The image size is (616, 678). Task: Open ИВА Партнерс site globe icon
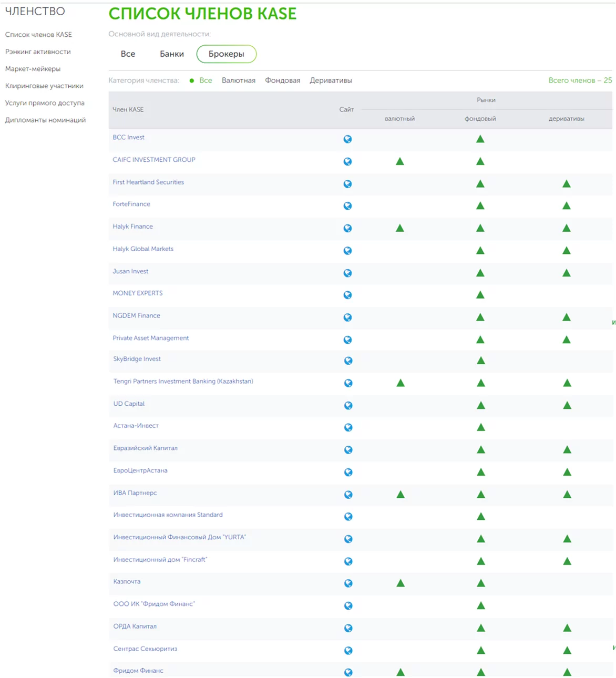click(x=348, y=495)
